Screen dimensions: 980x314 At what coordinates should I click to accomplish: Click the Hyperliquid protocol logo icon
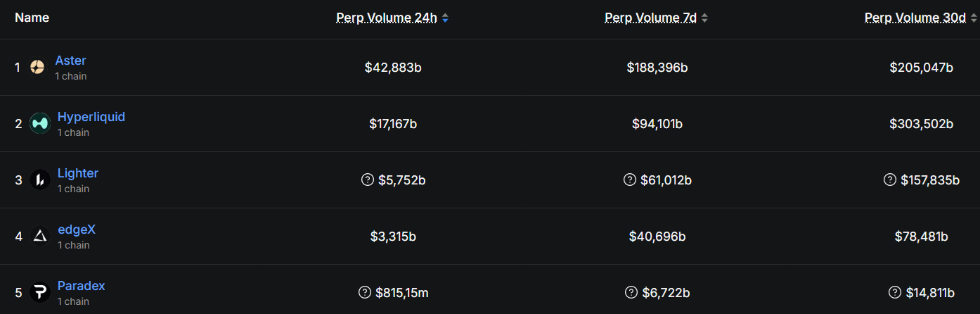40,124
